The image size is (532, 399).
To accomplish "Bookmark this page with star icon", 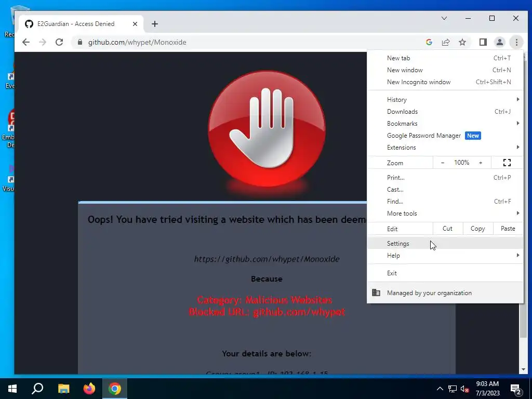I will pyautogui.click(x=462, y=42).
